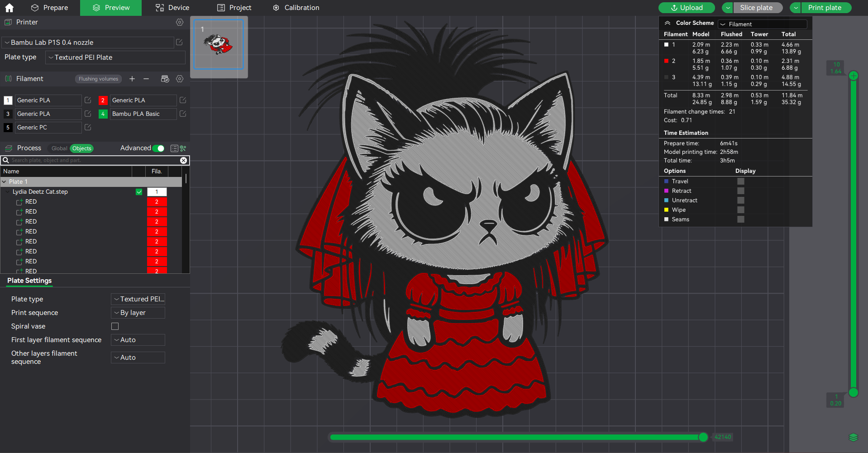
Task: Enable Spiral vase checkbox
Action: coord(115,326)
